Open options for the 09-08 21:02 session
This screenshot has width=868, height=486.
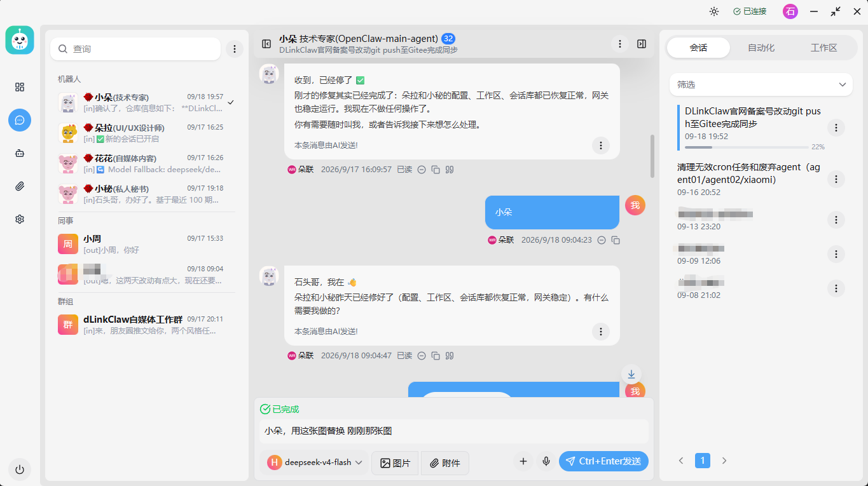click(x=836, y=288)
